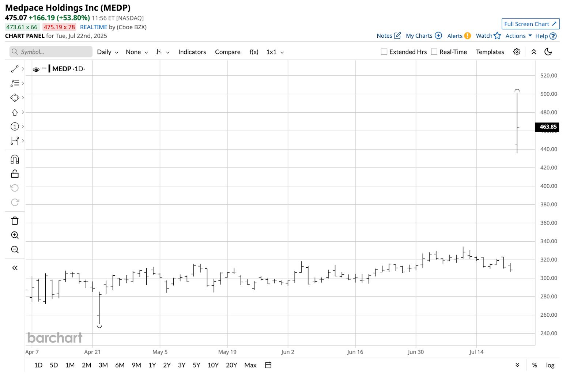This screenshot has width=585, height=392.
Task: Choose the shapes drawing tool
Action: (15, 98)
